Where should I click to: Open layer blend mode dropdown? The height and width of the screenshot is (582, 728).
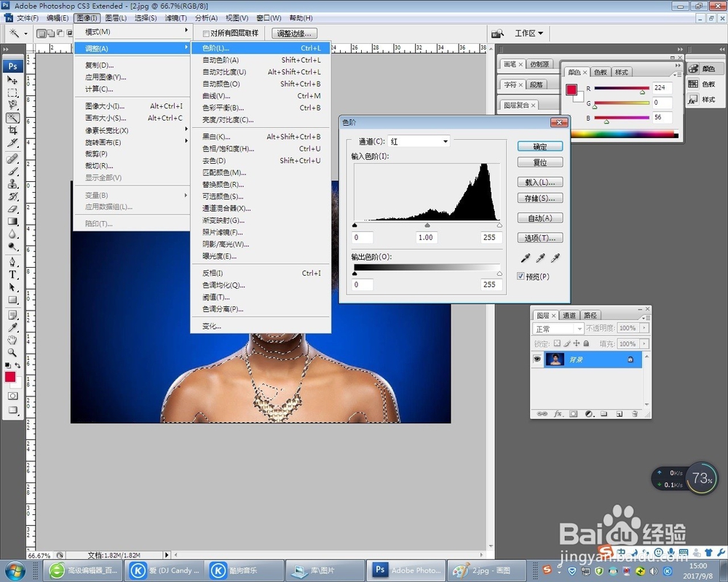558,329
